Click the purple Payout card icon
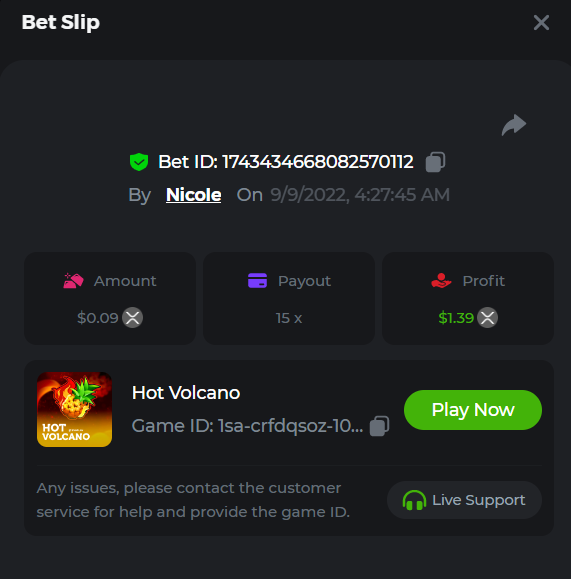The height and width of the screenshot is (579, 571). pos(257,280)
